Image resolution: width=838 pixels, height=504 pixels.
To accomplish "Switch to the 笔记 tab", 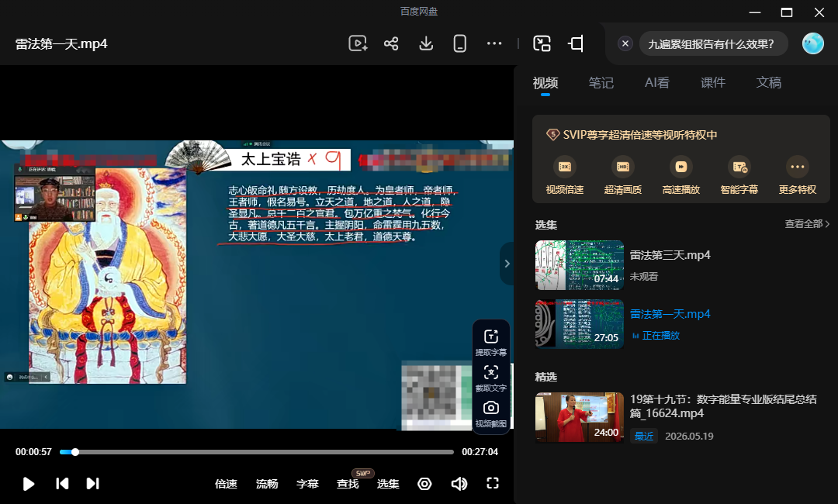I will coord(601,83).
